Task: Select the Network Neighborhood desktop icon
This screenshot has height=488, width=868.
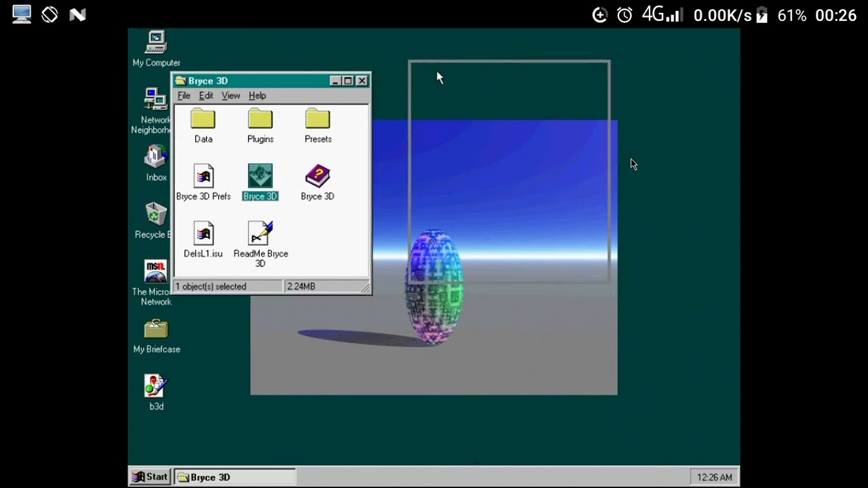Action: pyautogui.click(x=155, y=99)
